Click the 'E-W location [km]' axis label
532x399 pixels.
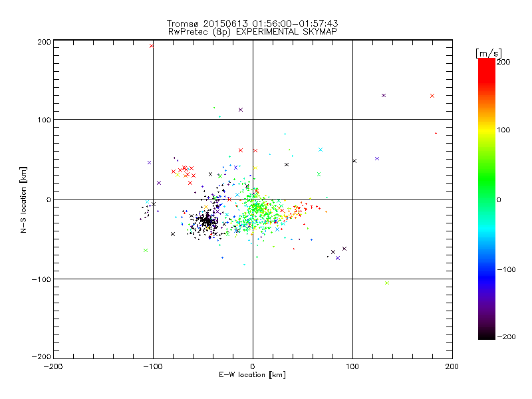(252, 374)
